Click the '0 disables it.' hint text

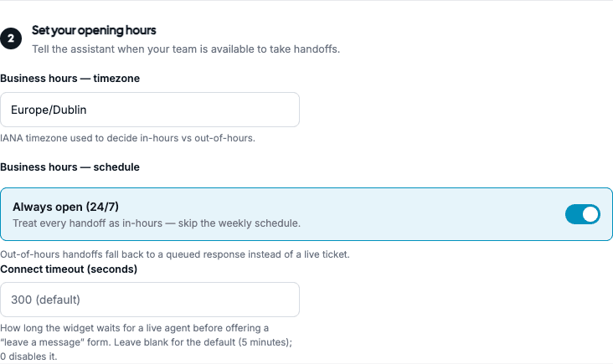[28, 356]
